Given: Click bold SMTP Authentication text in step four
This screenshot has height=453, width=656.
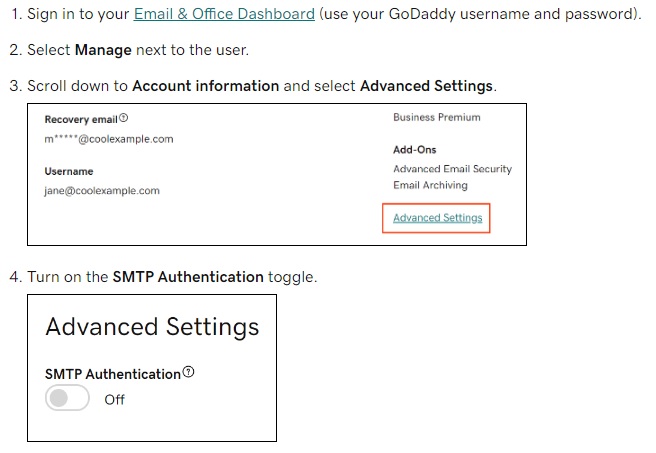Looking at the screenshot, I should 188,277.
